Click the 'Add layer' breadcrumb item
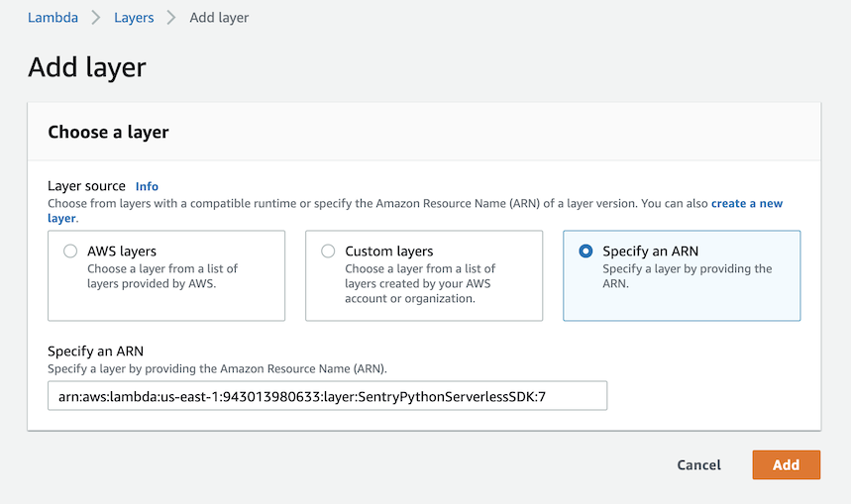 219,18
